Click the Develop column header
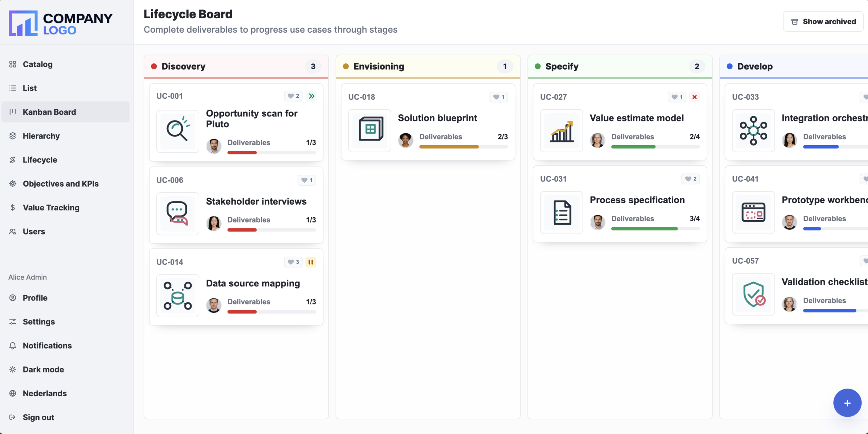868x434 pixels. pyautogui.click(x=794, y=67)
